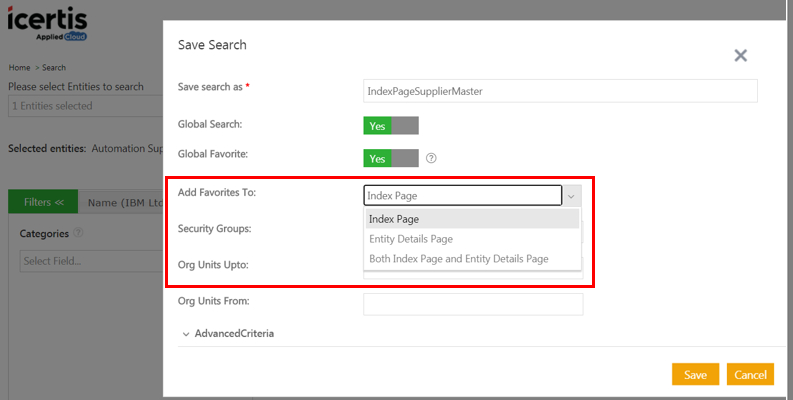Close the Save Search dialog
The width and height of the screenshot is (793, 400).
740,56
